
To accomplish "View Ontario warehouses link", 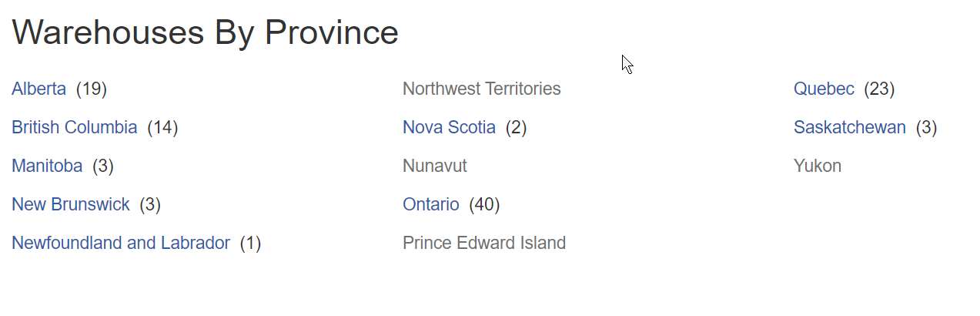I will pos(430,204).
